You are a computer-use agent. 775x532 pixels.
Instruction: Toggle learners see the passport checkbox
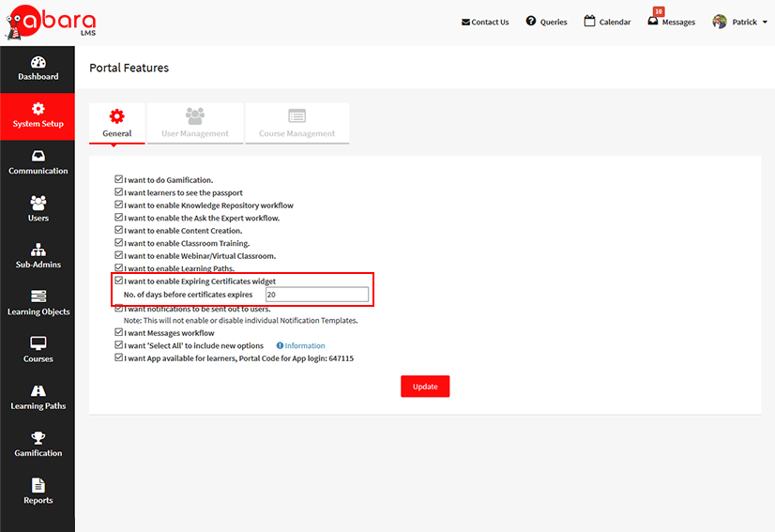click(x=118, y=191)
